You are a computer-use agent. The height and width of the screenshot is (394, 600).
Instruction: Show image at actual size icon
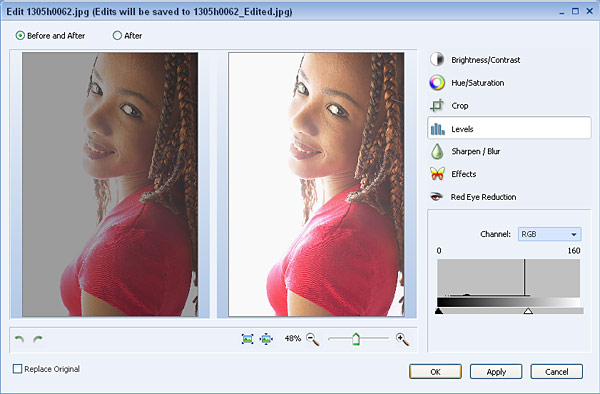tap(266, 339)
